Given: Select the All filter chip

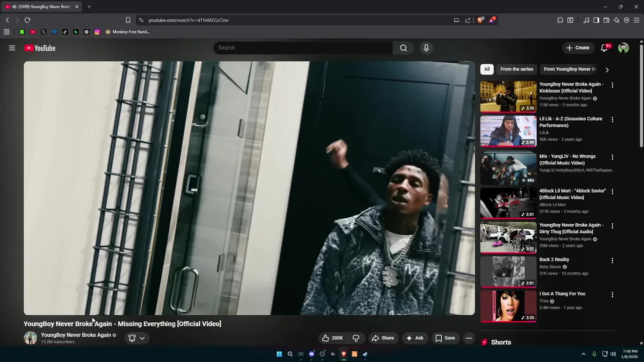Looking at the screenshot, I should coord(487,69).
